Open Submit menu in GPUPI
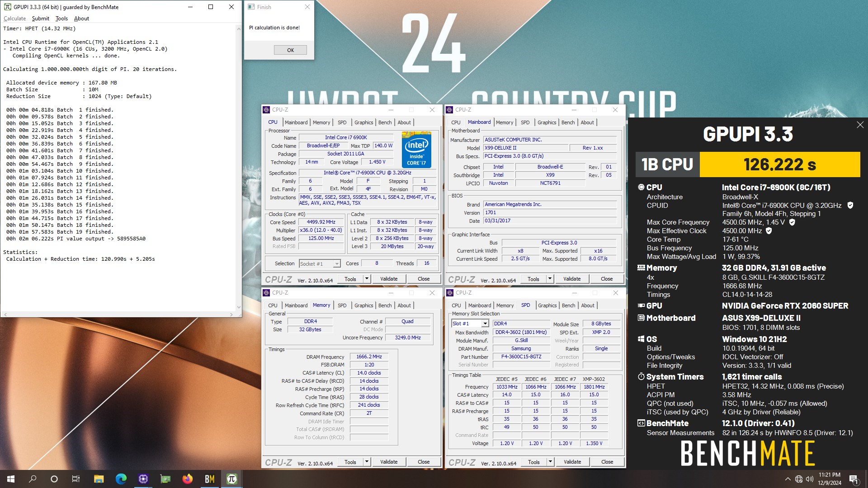 click(40, 19)
